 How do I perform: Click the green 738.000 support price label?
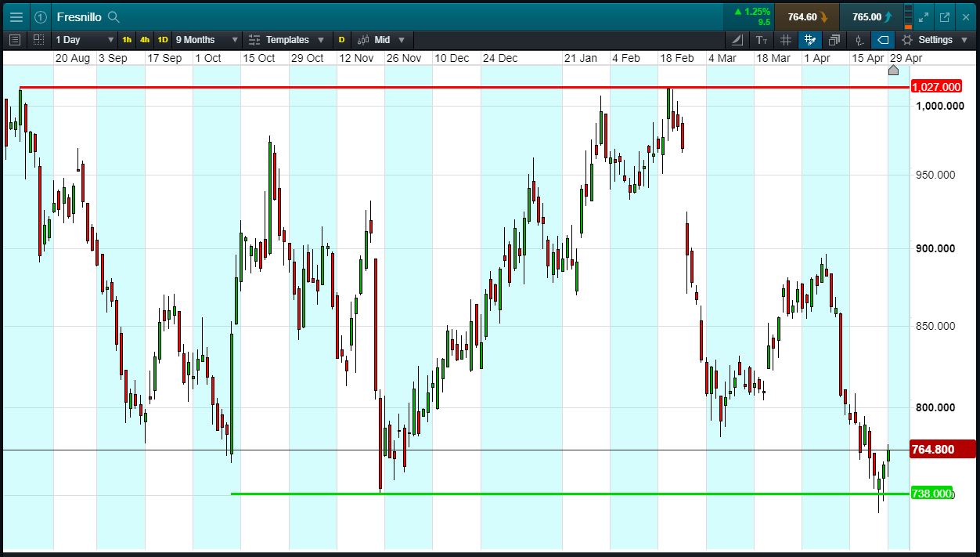[932, 494]
